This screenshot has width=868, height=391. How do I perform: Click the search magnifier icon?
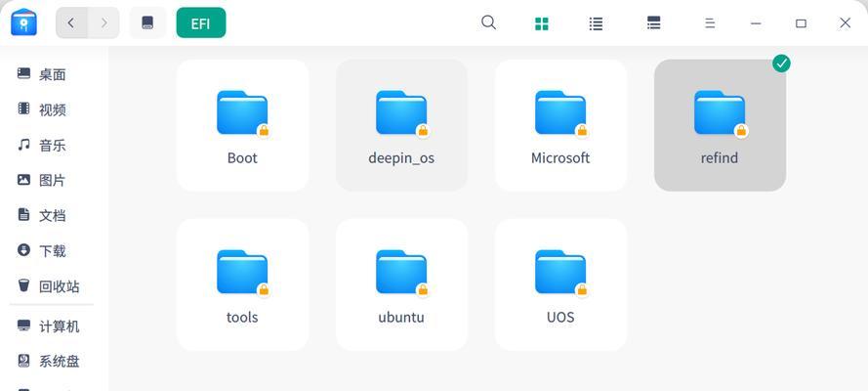[x=488, y=22]
